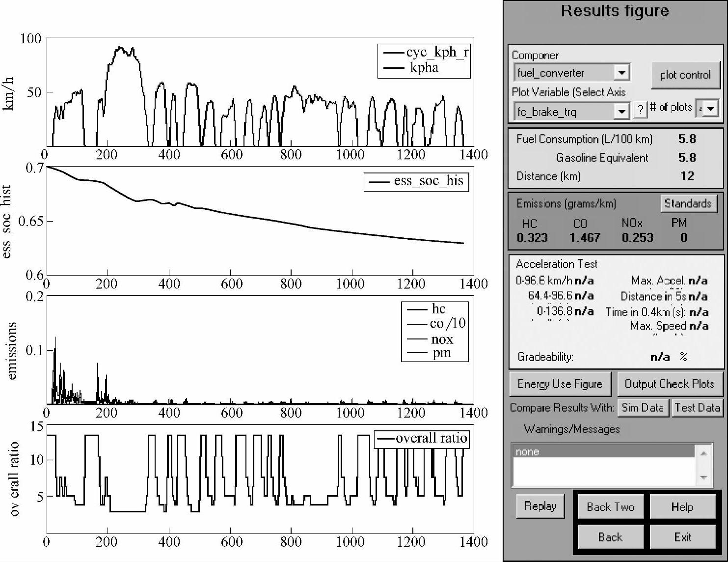Click the overall ratio legend entry

(422, 438)
